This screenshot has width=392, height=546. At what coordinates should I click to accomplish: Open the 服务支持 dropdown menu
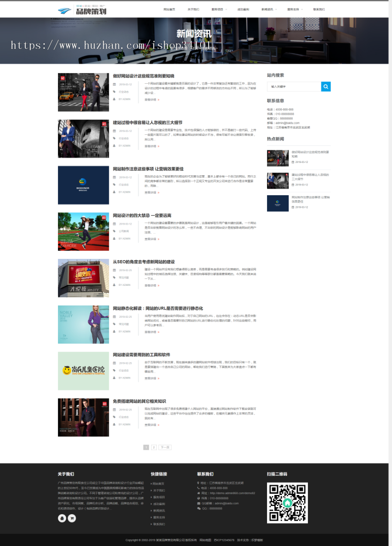point(293,9)
